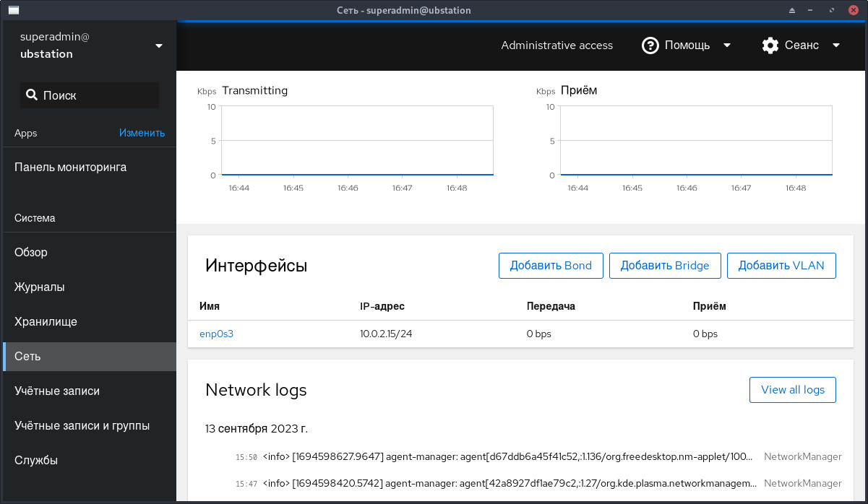Click the Приём column header in table

click(x=710, y=306)
